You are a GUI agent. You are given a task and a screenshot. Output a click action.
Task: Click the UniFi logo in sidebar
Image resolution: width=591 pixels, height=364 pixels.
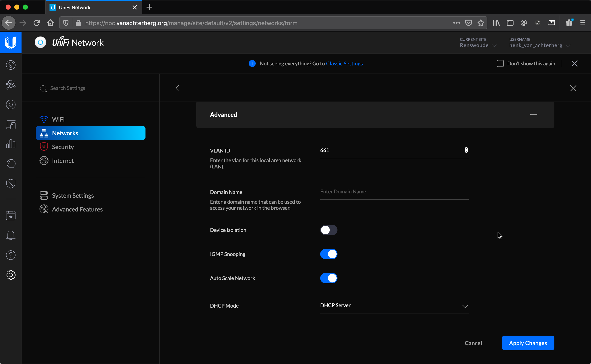point(11,43)
